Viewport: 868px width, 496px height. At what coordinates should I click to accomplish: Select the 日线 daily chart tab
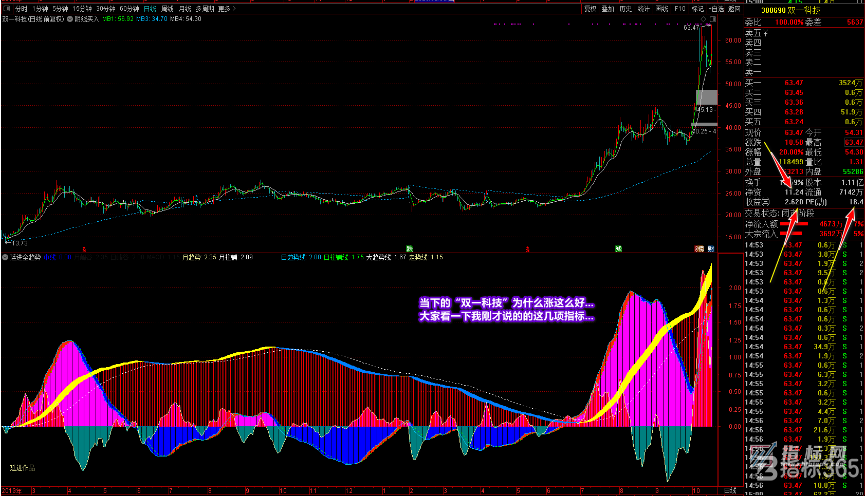click(x=149, y=9)
